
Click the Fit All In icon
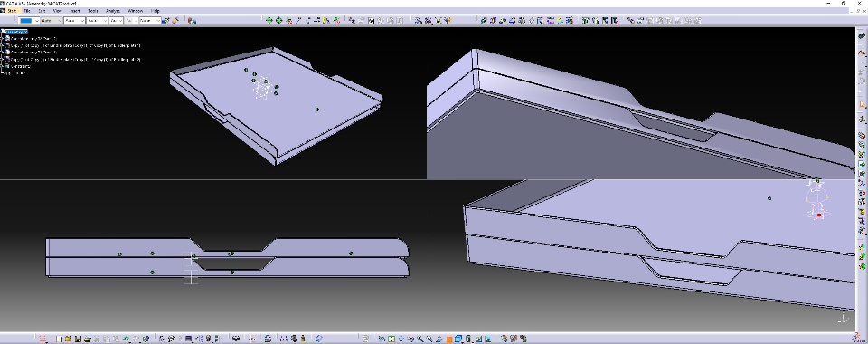pyautogui.click(x=392, y=339)
